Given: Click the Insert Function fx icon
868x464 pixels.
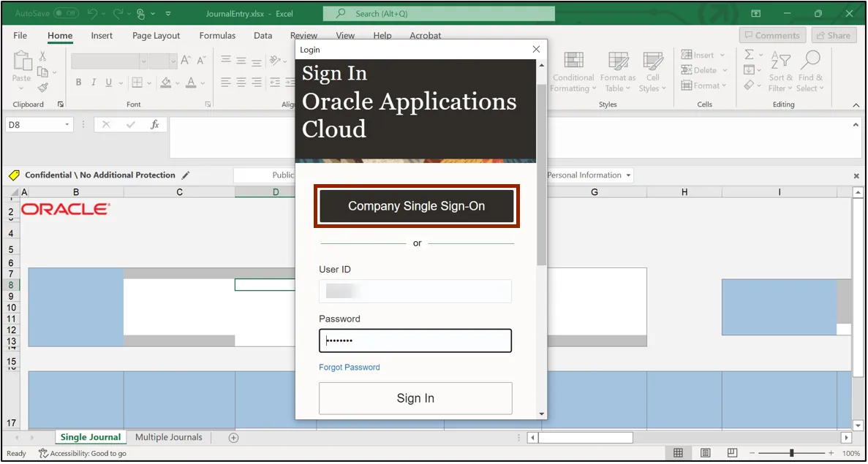Looking at the screenshot, I should pos(154,125).
